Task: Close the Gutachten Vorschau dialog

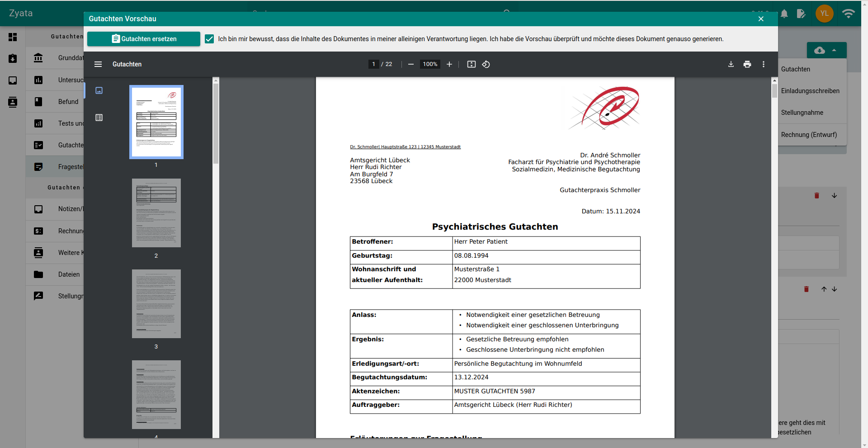Action: [x=761, y=19]
